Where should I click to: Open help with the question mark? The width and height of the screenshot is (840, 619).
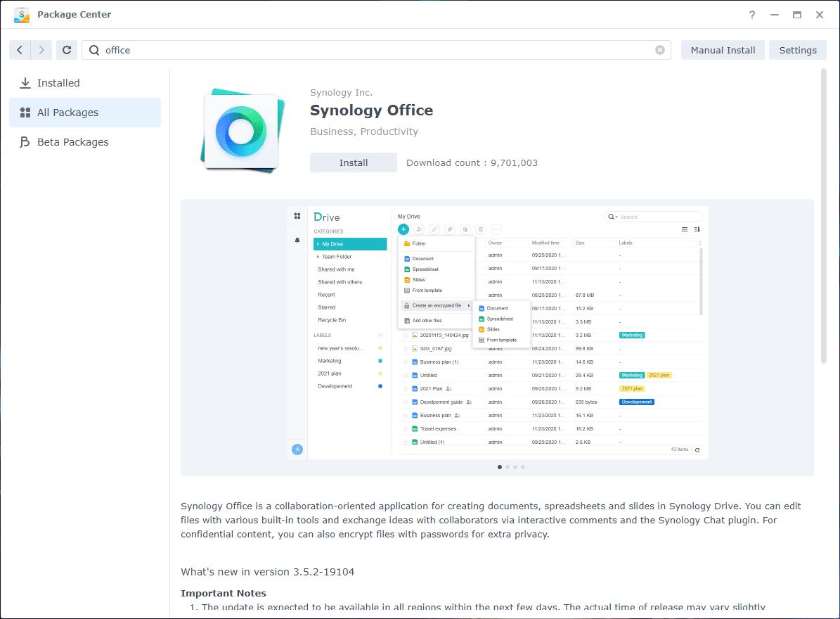click(x=752, y=15)
